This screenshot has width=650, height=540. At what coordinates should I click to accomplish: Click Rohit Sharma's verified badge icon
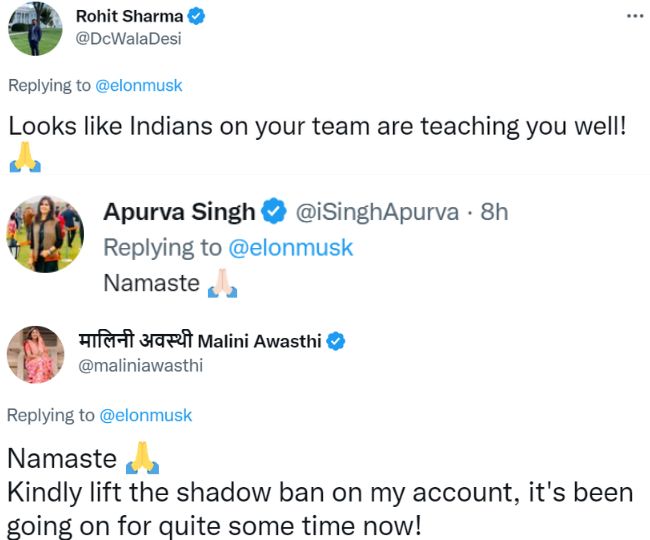[199, 16]
